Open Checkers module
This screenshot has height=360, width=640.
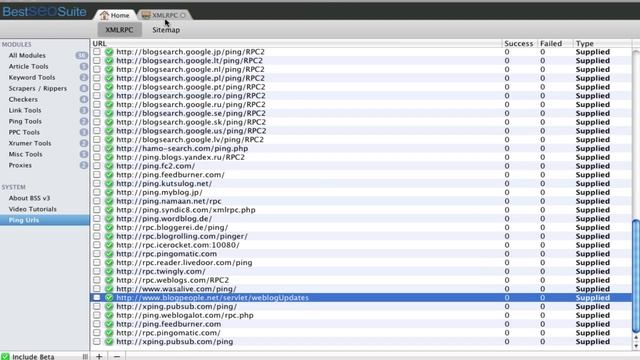coord(23,100)
